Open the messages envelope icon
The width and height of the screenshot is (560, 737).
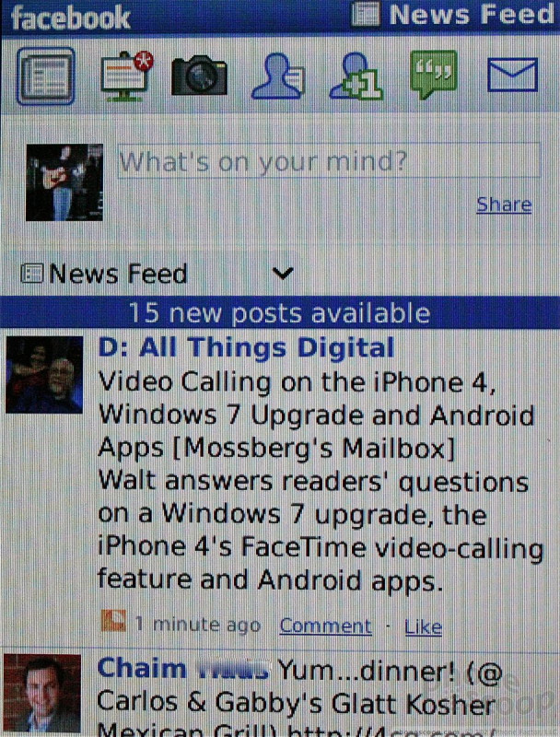pyautogui.click(x=512, y=75)
